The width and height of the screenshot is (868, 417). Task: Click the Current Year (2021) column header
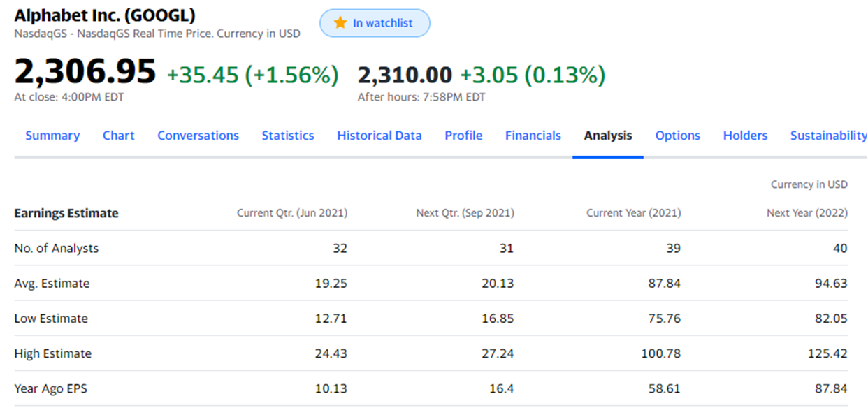pyautogui.click(x=633, y=213)
